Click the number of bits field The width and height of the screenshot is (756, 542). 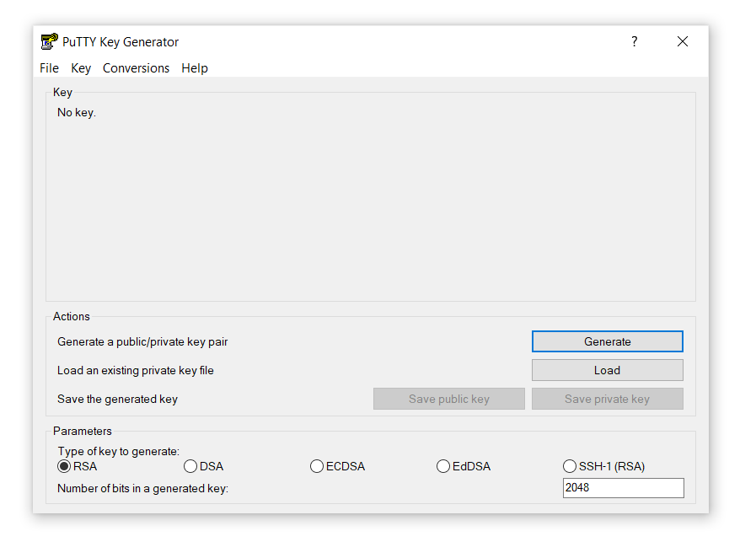point(624,488)
